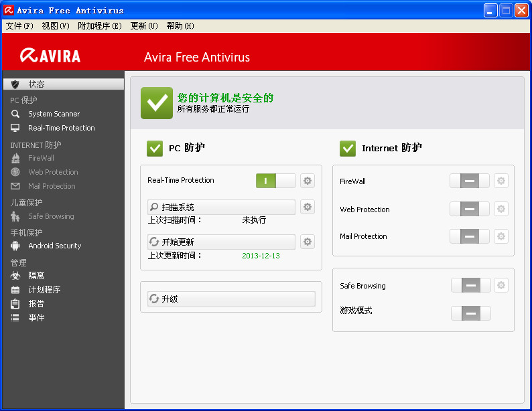Toggle Real-Time Protection switch off
This screenshot has width=532, height=411.
(276, 181)
